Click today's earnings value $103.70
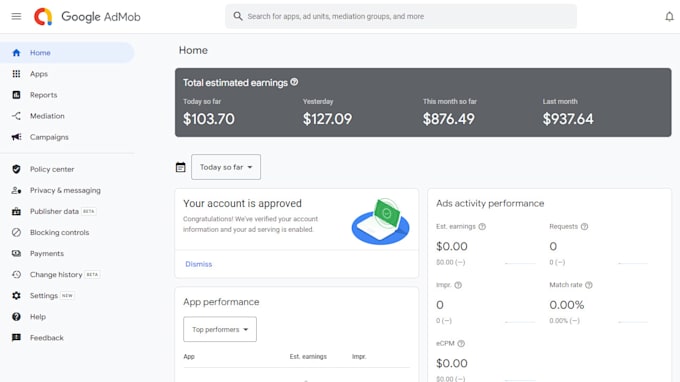This screenshot has width=680, height=382. (209, 119)
